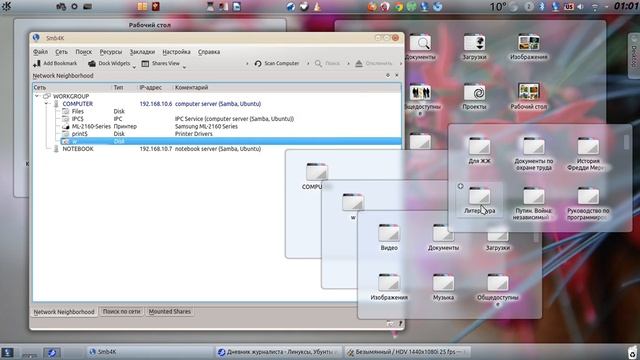Open the Документы folder in popup
This screenshot has height=360, width=640.
tap(443, 237)
